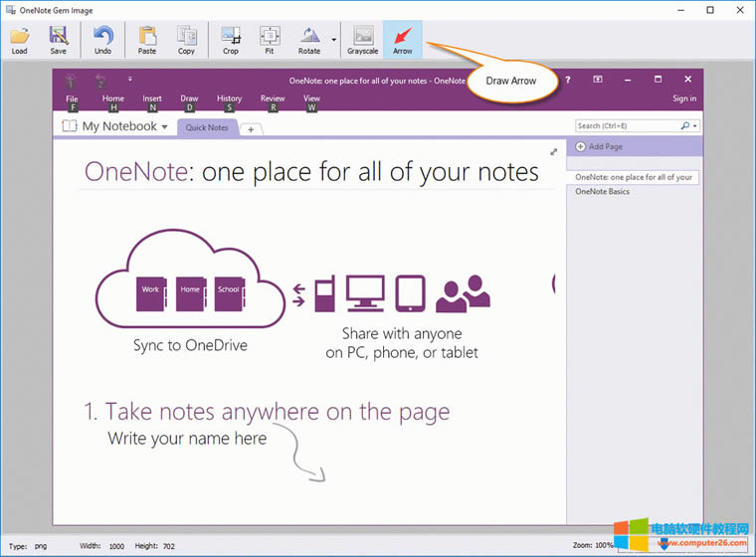Undo the last image edit
This screenshot has width=756, height=557.
[x=102, y=38]
